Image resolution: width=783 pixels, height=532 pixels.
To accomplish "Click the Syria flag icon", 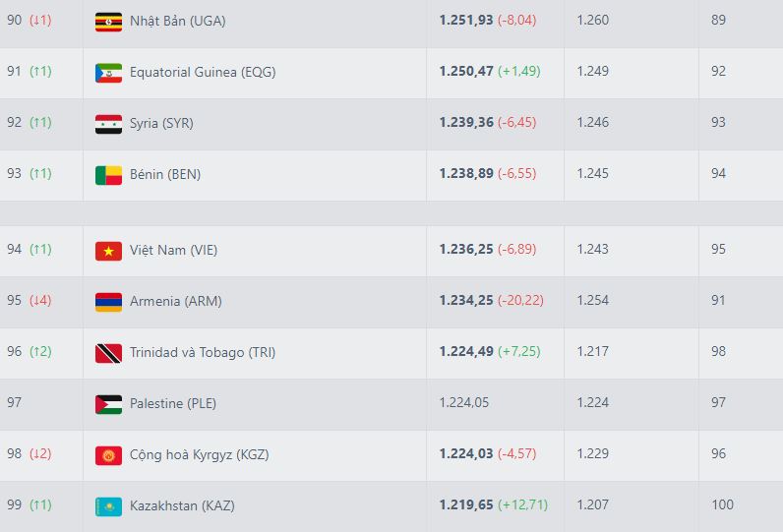I will tap(108, 123).
